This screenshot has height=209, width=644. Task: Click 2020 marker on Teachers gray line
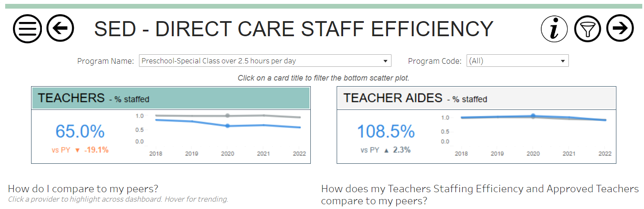227,115
